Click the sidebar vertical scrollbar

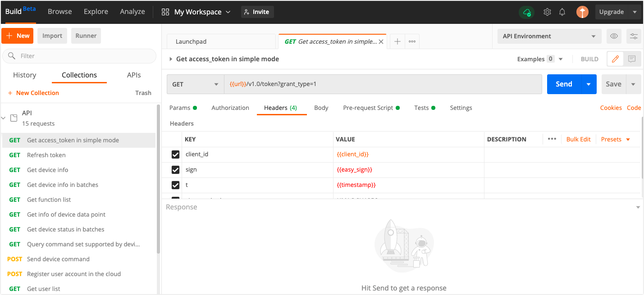click(x=158, y=179)
